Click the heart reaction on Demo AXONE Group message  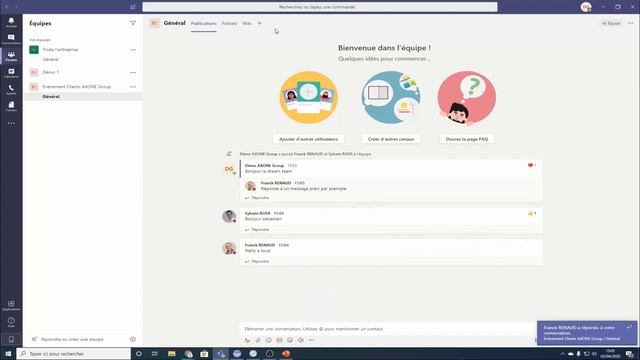pyautogui.click(x=531, y=165)
